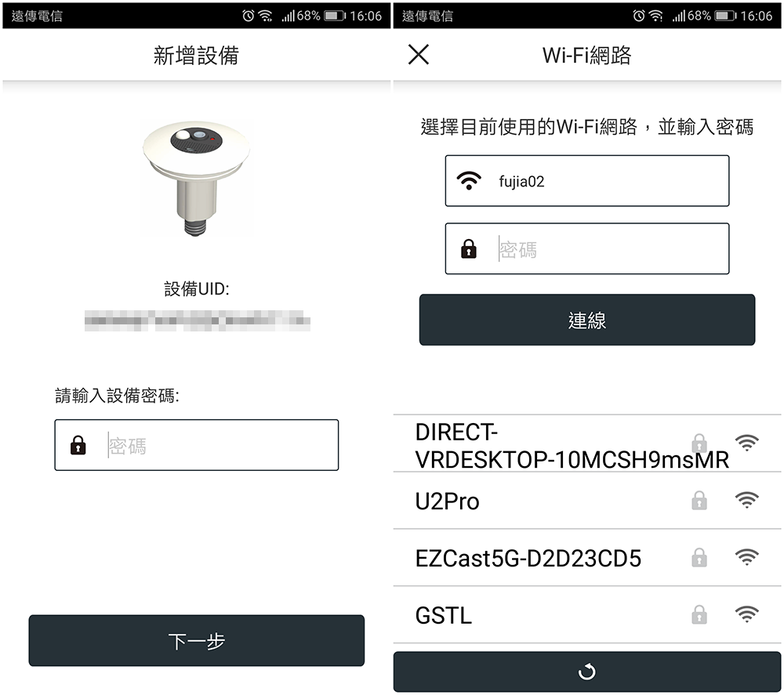Tap the refresh icon button at bottom
The width and height of the screenshot is (784, 695).
coord(587,671)
